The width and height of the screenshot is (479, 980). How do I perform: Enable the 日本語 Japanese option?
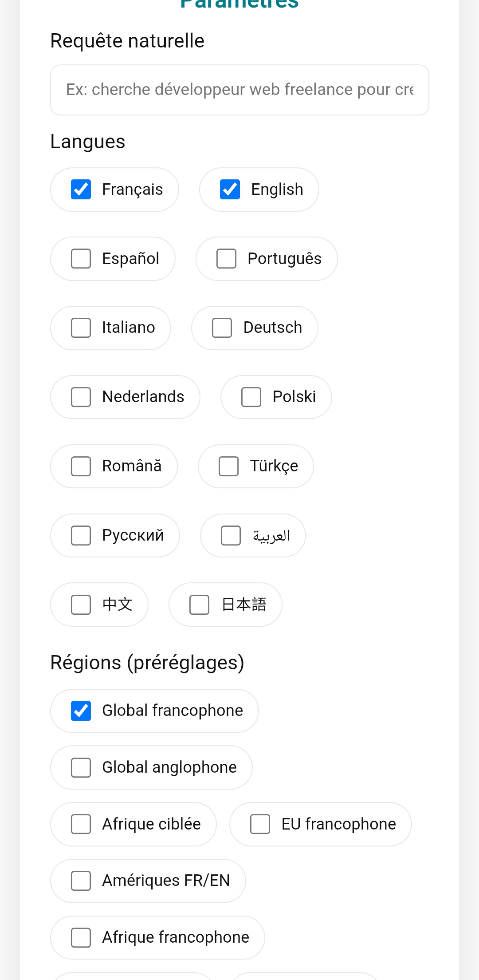click(200, 605)
